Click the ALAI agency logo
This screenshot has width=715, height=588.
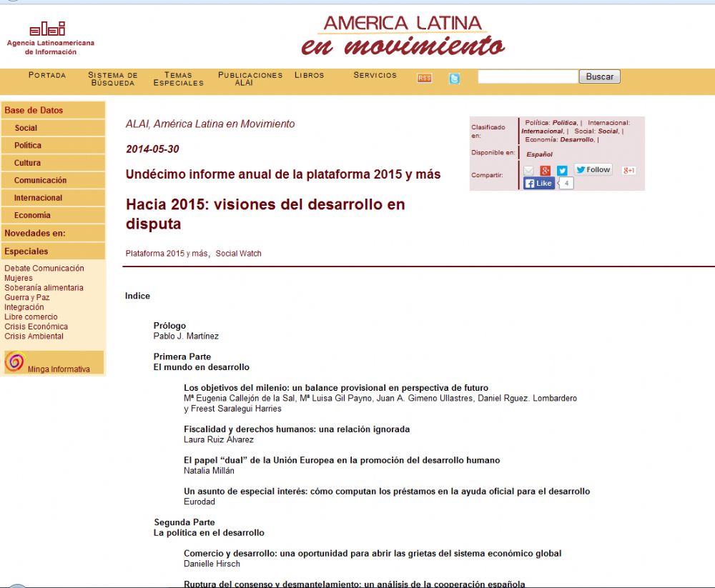coord(47,29)
